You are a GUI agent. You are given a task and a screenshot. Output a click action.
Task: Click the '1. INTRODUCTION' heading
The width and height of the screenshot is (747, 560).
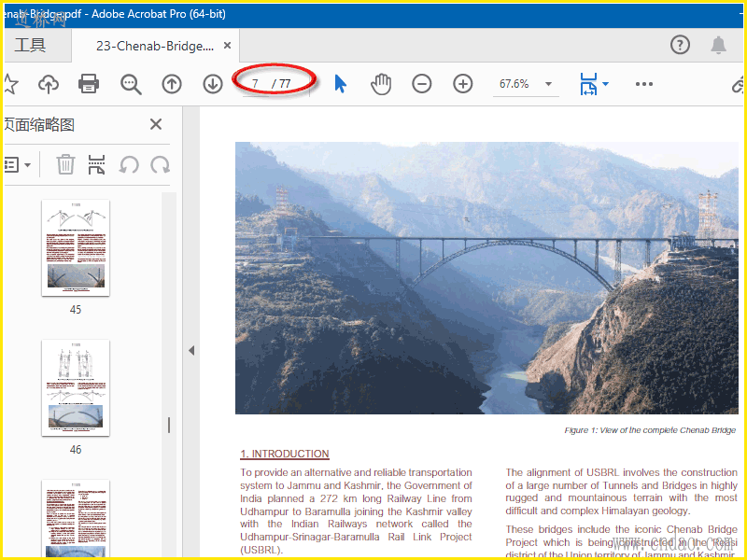click(285, 454)
